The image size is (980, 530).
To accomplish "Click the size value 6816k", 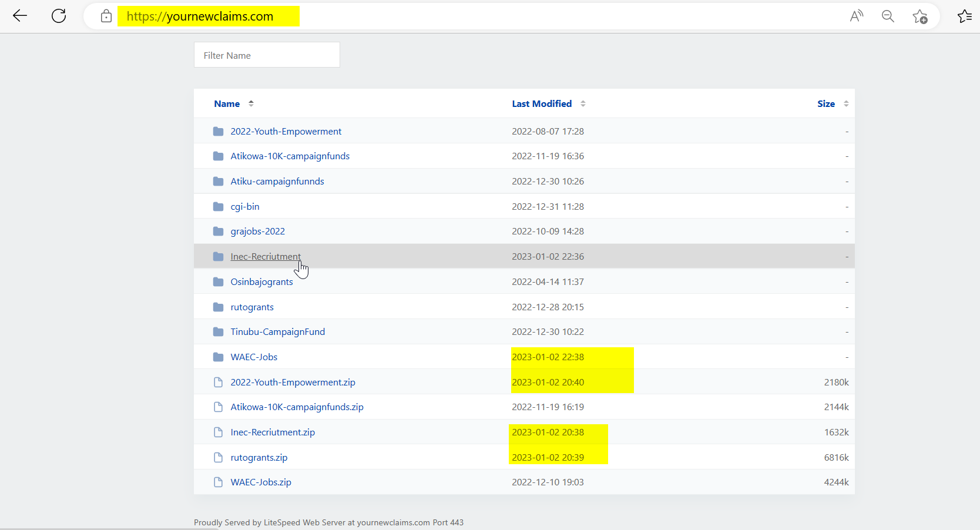I will click(x=837, y=457).
